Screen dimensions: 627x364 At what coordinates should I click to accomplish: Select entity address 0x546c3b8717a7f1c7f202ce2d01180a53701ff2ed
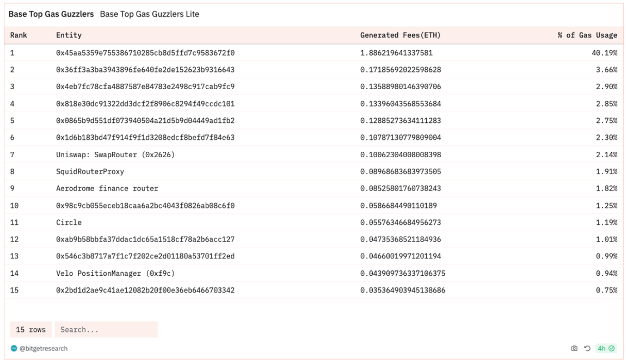coord(145,256)
